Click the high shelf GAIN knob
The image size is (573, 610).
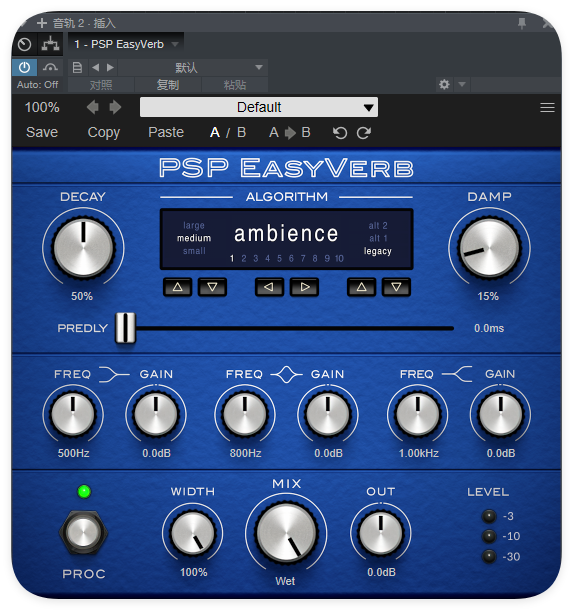501,413
